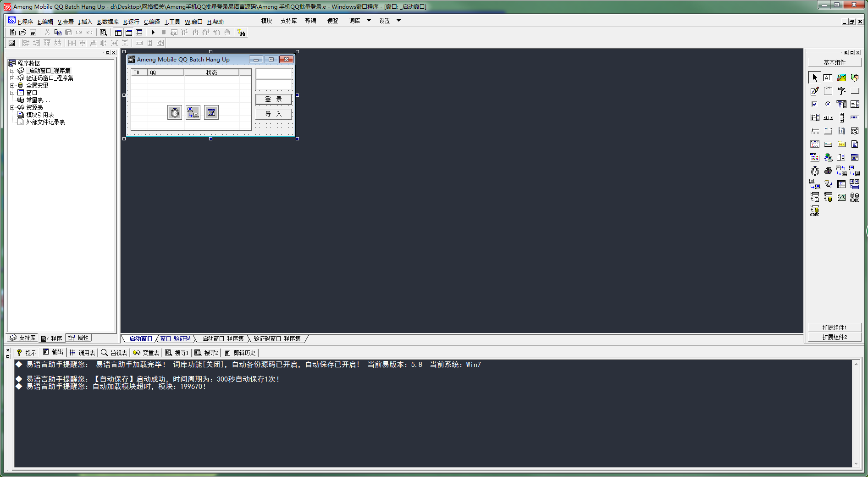Switch to the 窗口_验证码 tab
The height and width of the screenshot is (477, 868).
175,339
